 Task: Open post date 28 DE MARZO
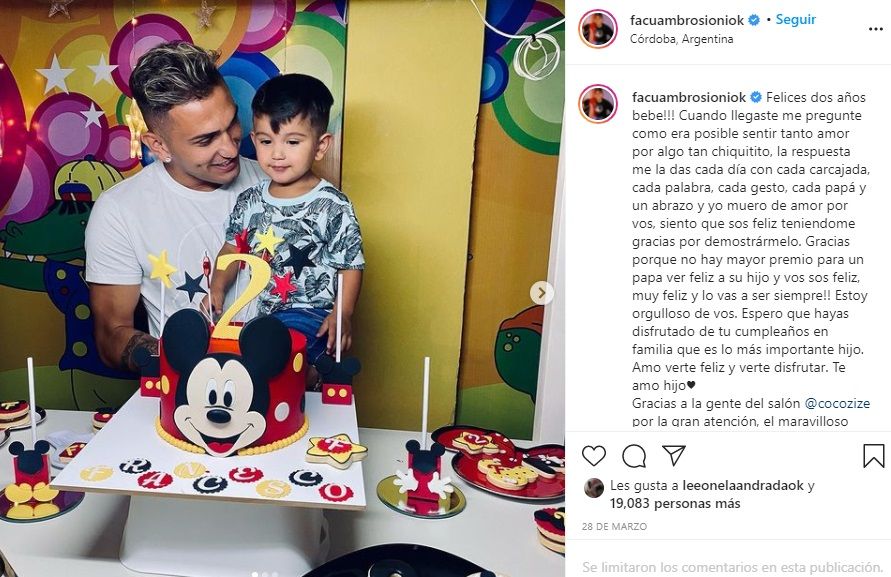(614, 527)
